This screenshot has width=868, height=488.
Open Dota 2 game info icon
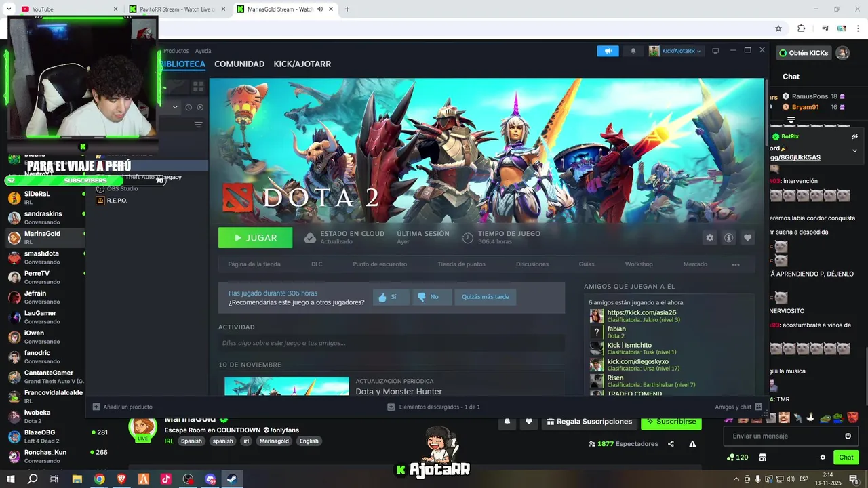pos(728,238)
